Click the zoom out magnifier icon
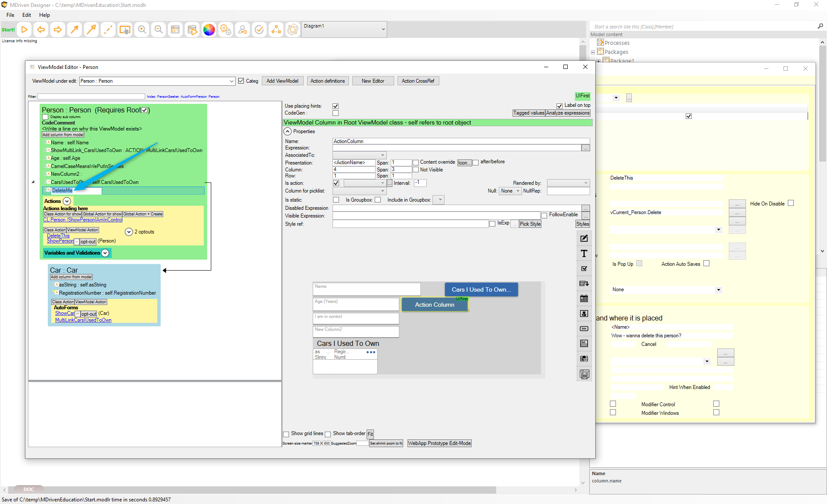Viewport: 827px width, 504px height. [x=159, y=30]
